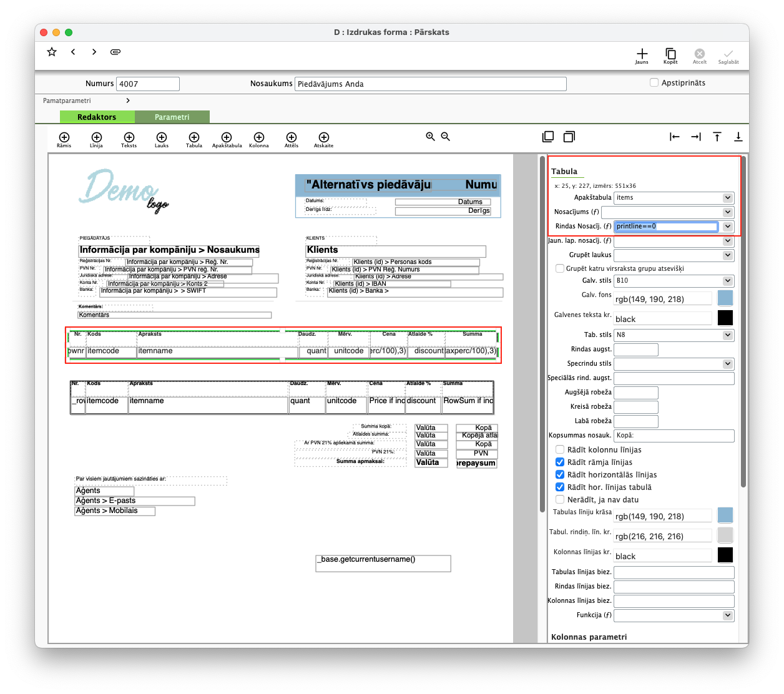Click the properties panel vertical scrollbar
The width and height of the screenshot is (784, 694).
point(743,321)
